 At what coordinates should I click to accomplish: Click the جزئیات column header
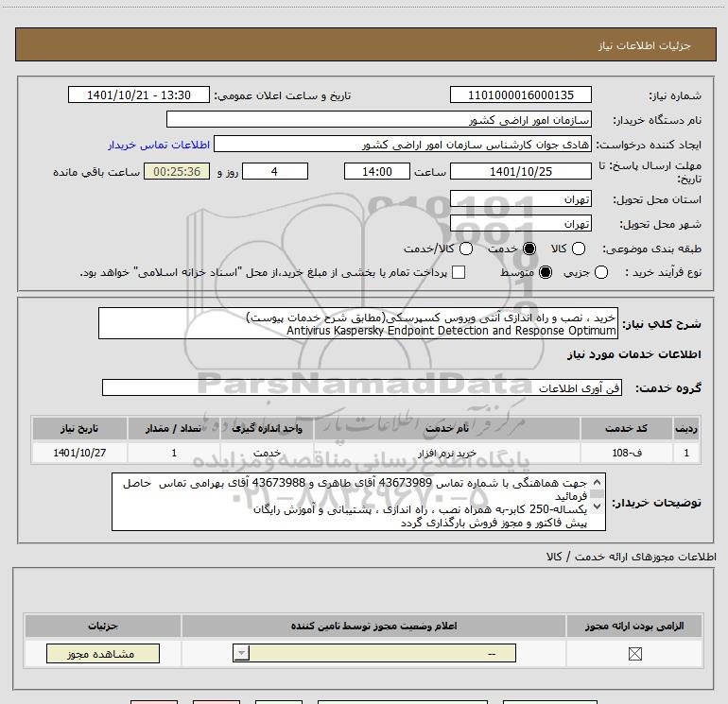[x=103, y=626]
